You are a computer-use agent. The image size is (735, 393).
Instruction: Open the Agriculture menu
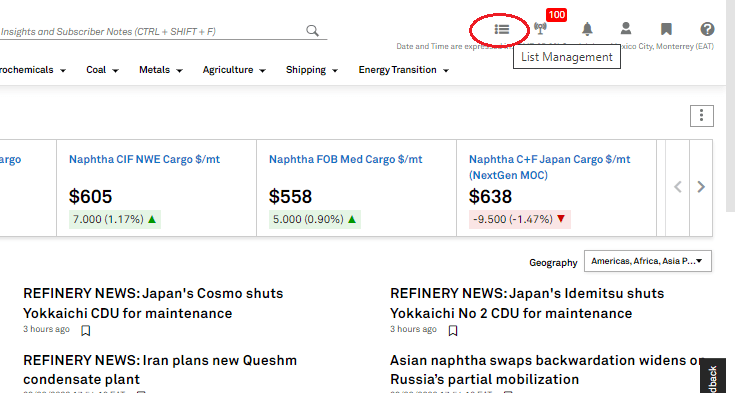click(234, 70)
